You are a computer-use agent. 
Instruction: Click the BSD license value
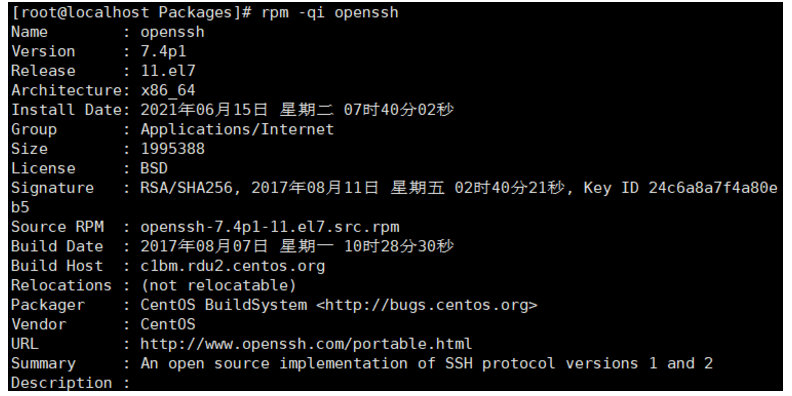click(x=154, y=168)
